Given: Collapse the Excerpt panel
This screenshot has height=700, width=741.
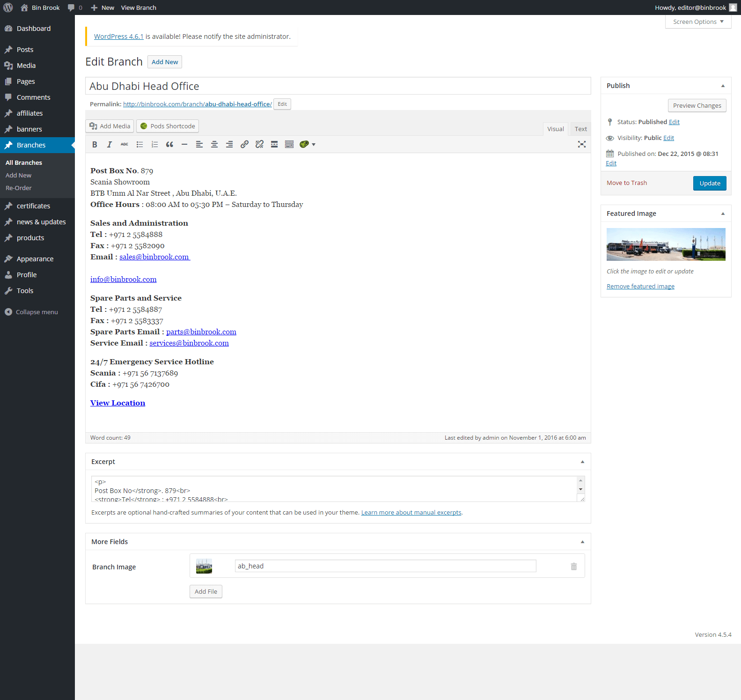Looking at the screenshot, I should coord(582,462).
